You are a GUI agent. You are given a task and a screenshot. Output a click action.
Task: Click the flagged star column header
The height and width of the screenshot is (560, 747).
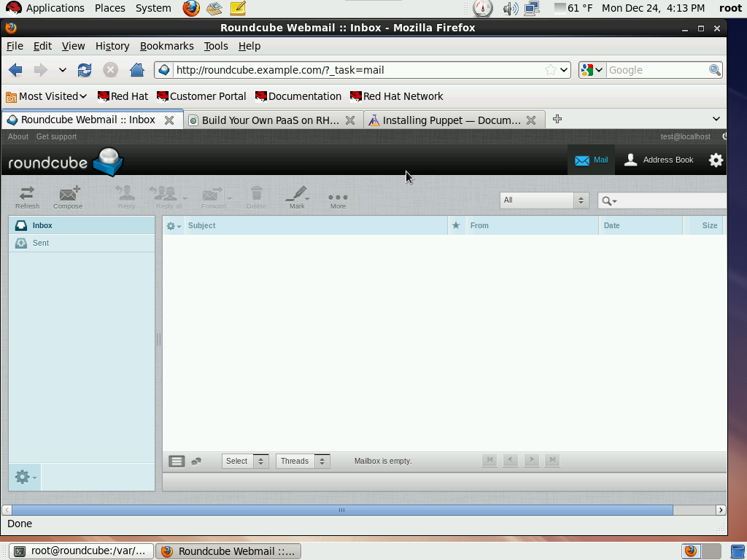pyautogui.click(x=456, y=225)
